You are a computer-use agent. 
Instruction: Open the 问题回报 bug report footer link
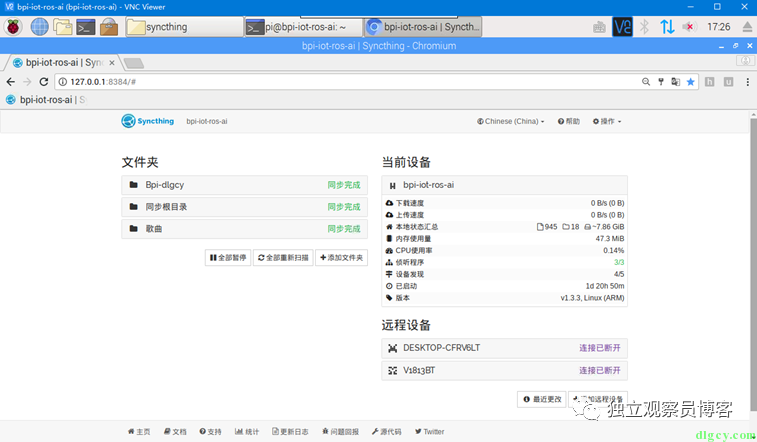pos(340,431)
